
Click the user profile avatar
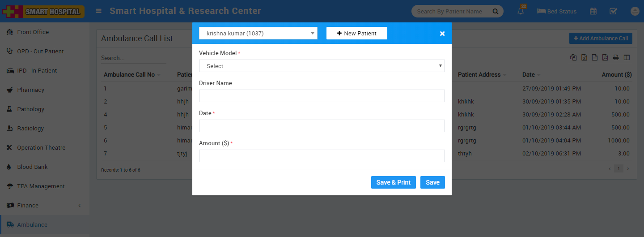tap(635, 12)
